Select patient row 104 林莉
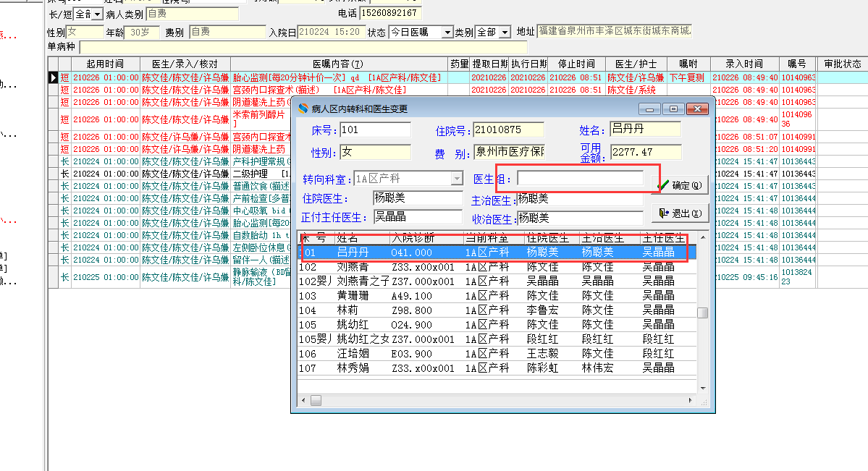The width and height of the screenshot is (868, 471). point(497,310)
